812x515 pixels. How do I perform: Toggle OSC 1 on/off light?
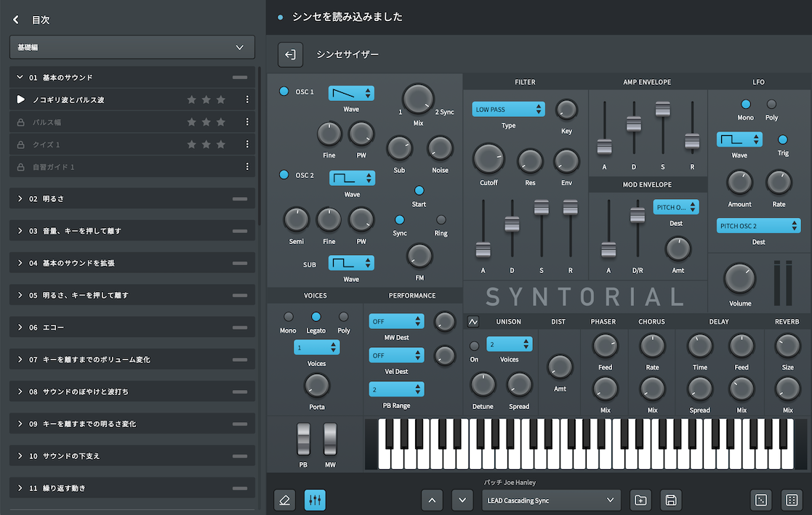[284, 91]
